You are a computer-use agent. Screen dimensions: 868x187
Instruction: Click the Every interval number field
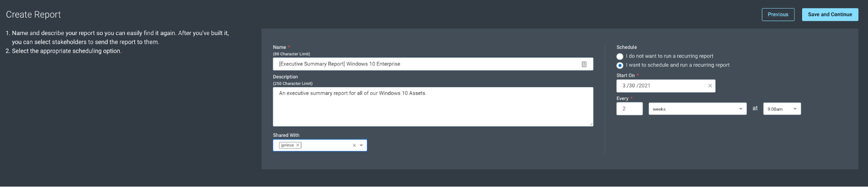(629, 109)
